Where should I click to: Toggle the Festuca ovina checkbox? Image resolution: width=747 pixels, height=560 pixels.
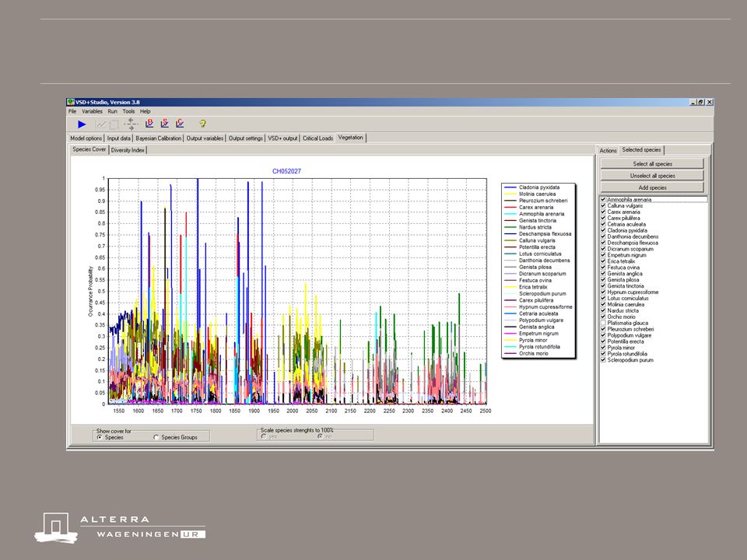pyautogui.click(x=603, y=268)
